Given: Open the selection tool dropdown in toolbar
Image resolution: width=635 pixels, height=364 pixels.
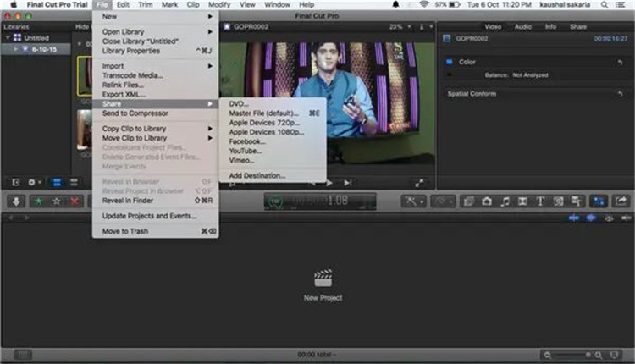Looking at the screenshot, I should (414, 201).
